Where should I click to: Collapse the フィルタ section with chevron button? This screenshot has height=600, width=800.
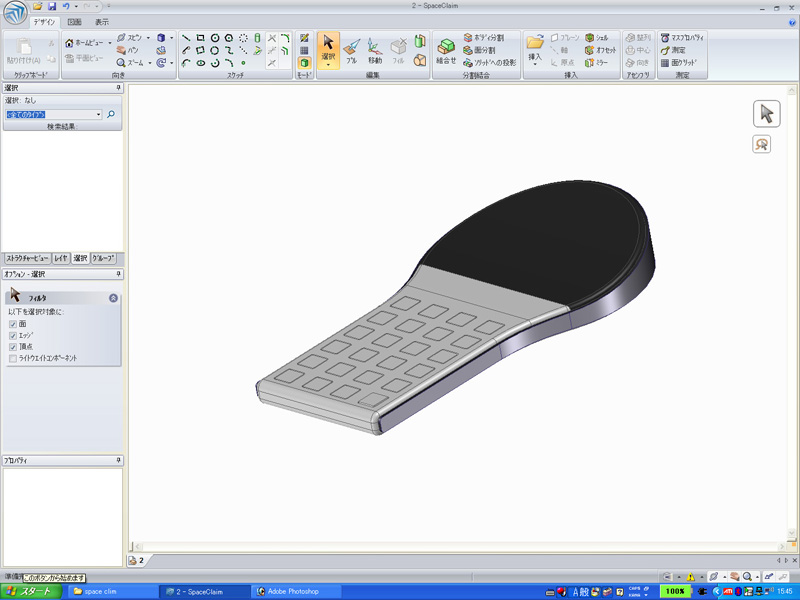coord(113,298)
